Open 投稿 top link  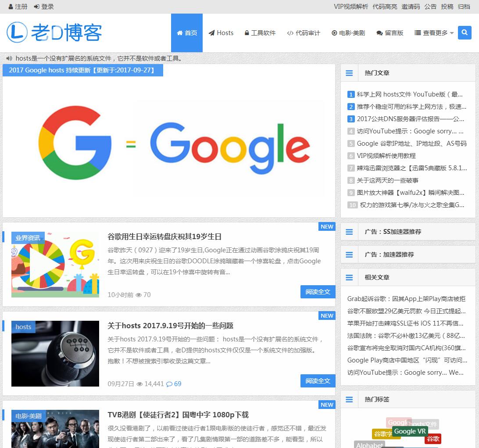447,7
